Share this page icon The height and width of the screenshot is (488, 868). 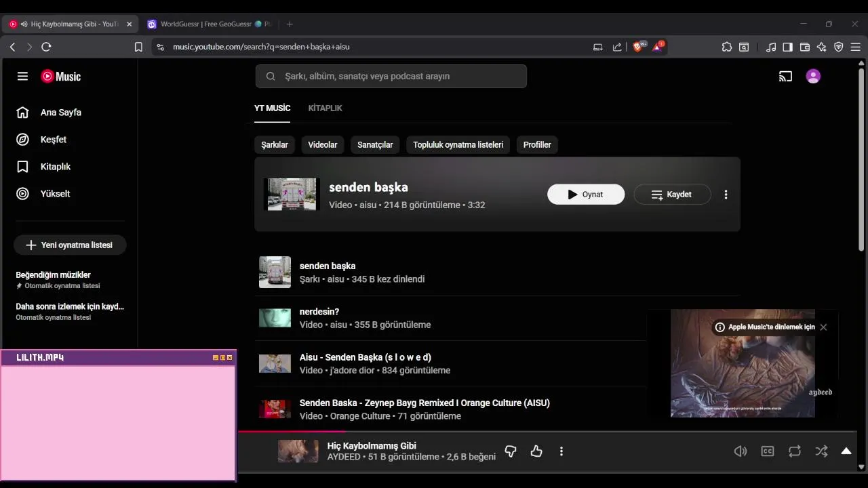point(617,47)
